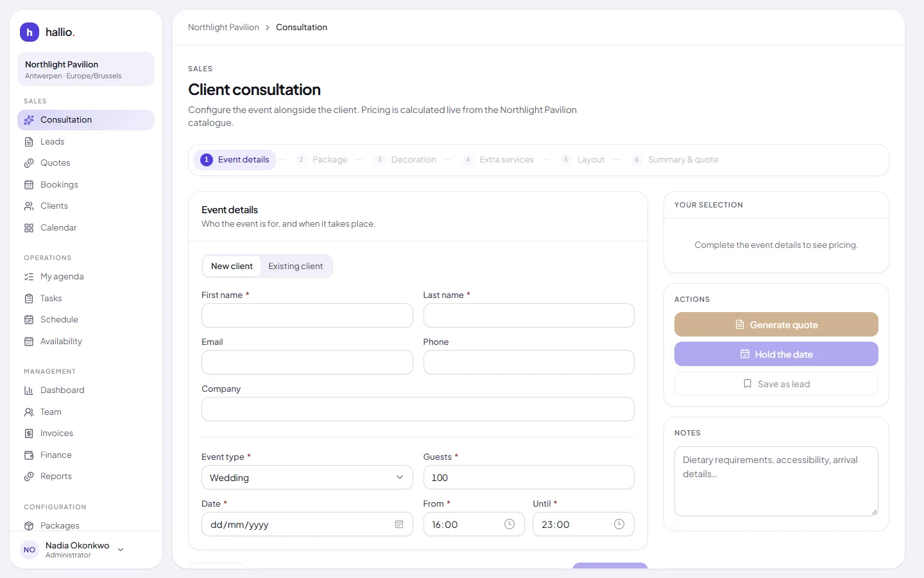Go to the Decoration step
The image size is (924, 578).
405,160
